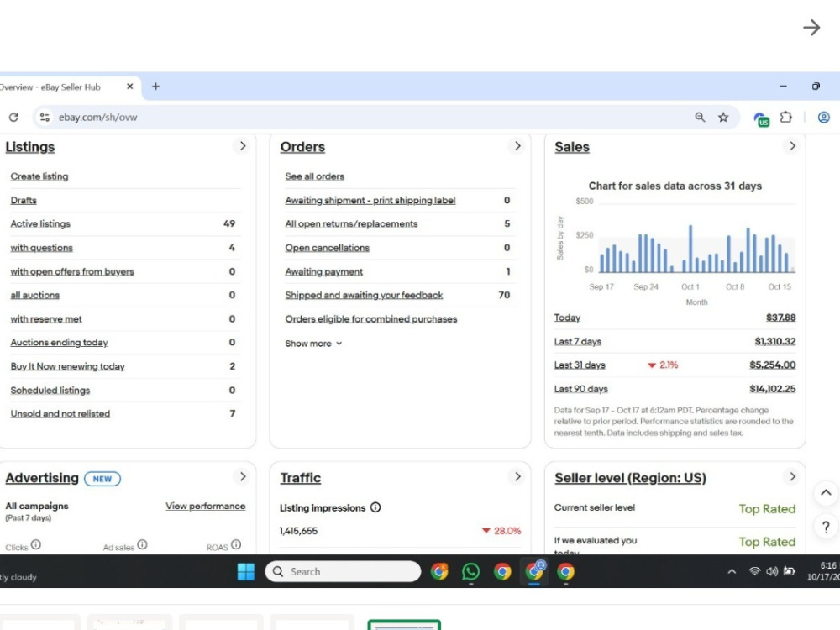The height and width of the screenshot is (630, 840).
Task: Open the Listings heading link
Action: click(30, 147)
